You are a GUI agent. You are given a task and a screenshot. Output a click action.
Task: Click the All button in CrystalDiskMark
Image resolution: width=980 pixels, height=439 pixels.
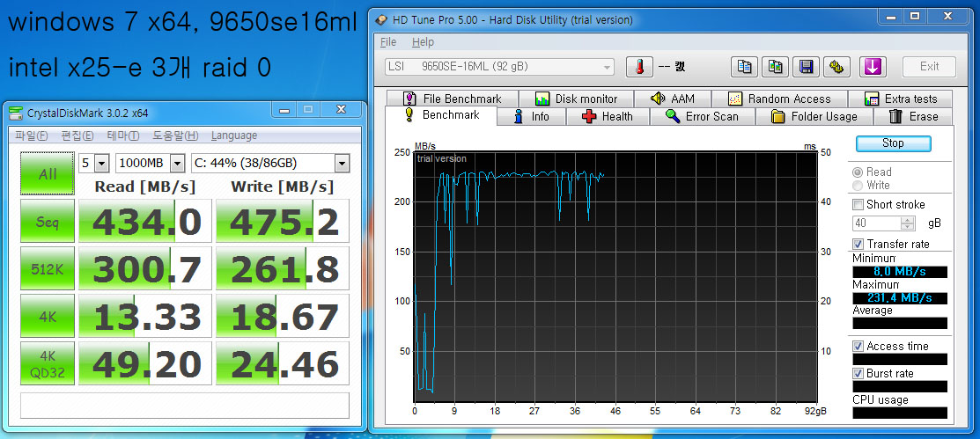tap(48, 173)
